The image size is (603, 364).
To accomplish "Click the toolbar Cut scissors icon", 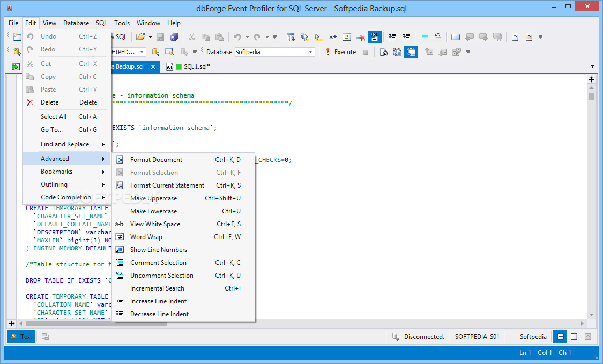I will click(191, 37).
